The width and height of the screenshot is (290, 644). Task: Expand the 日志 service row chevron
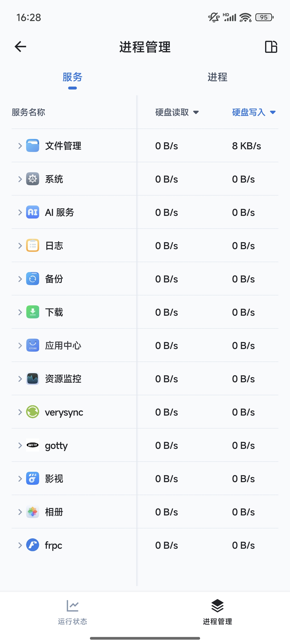(20, 246)
